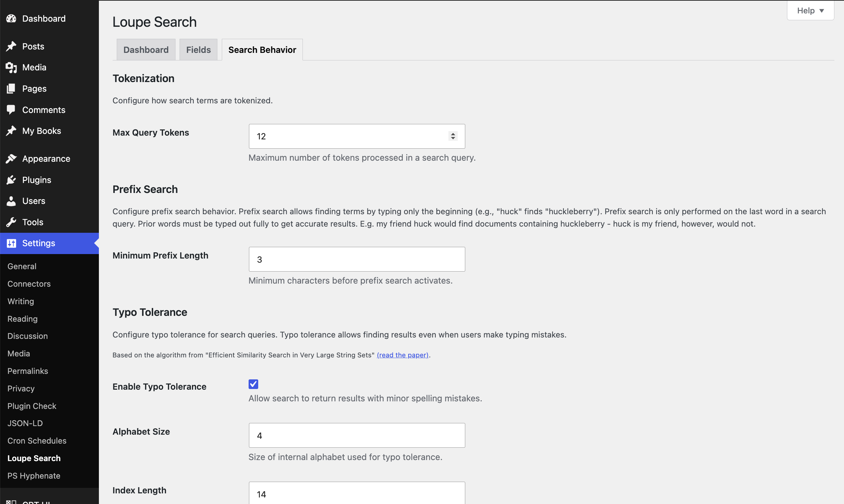The width and height of the screenshot is (844, 504).
Task: Click the Tools wrench icon
Action: tap(11, 222)
